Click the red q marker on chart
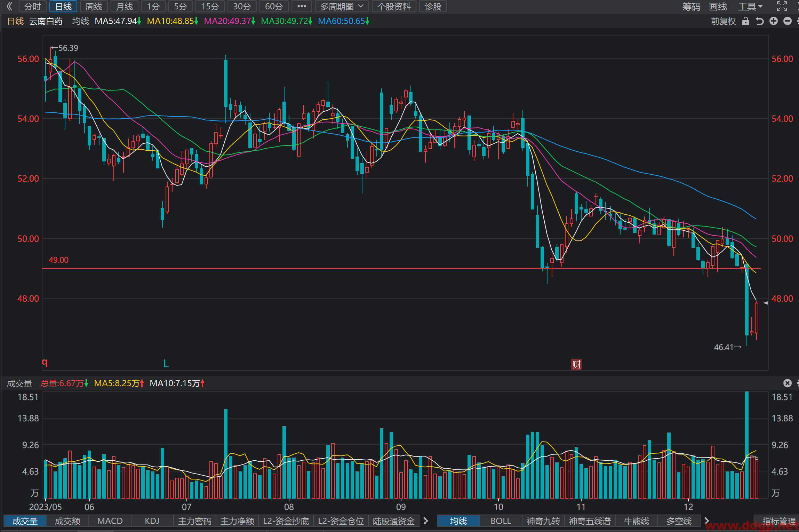This screenshot has width=799, height=532. coord(45,363)
